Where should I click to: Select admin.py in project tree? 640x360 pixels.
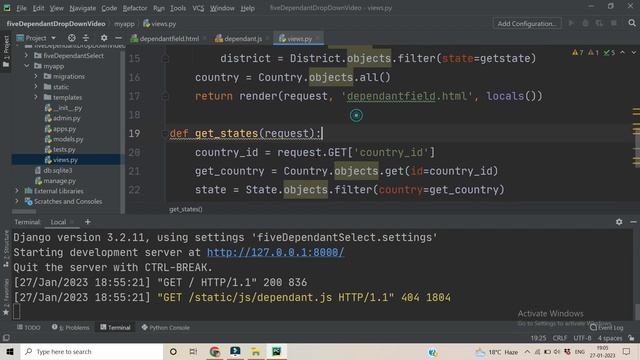62,118
